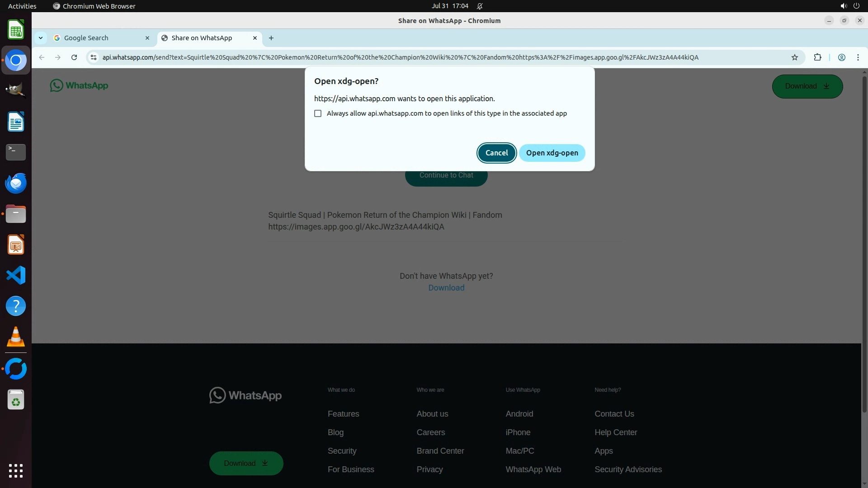This screenshot has height=488, width=868.
Task: Open Thunderbird mail from dock
Action: (16, 183)
